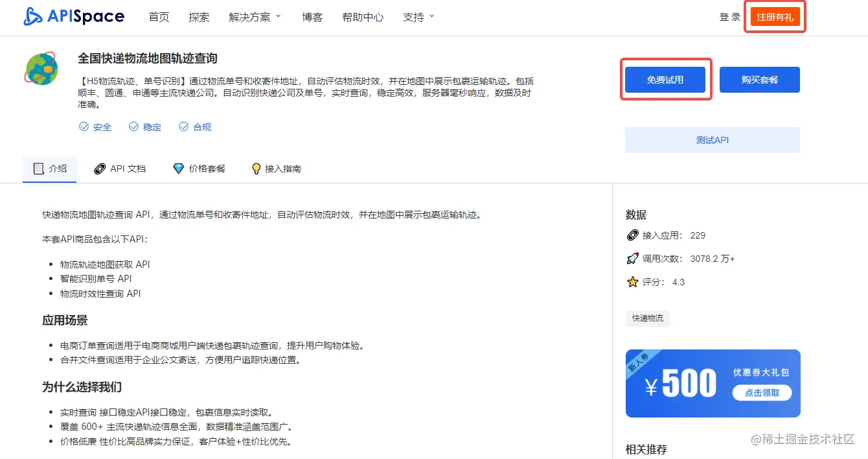Click the 评分 4.3 value

(x=678, y=282)
